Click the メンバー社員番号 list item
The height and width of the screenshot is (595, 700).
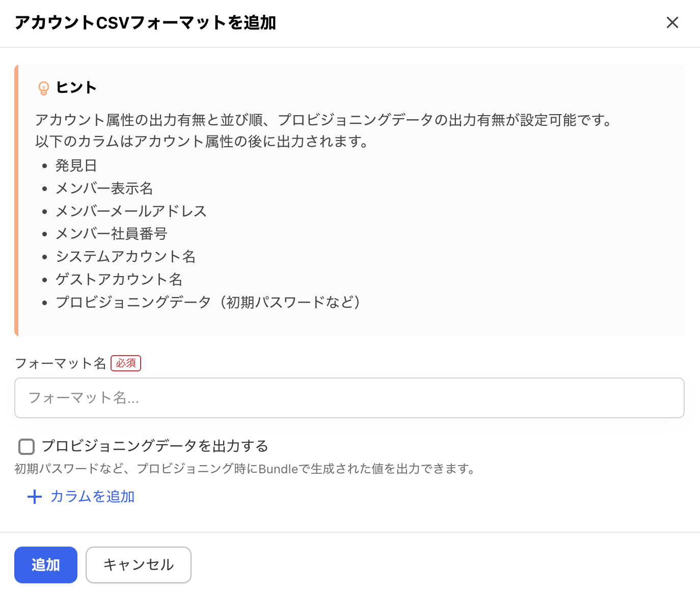(x=112, y=234)
